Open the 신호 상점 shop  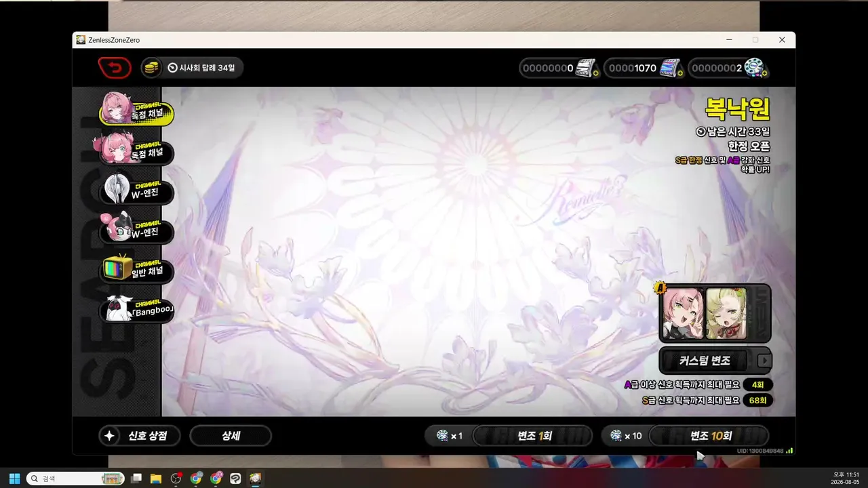pyautogui.click(x=140, y=436)
